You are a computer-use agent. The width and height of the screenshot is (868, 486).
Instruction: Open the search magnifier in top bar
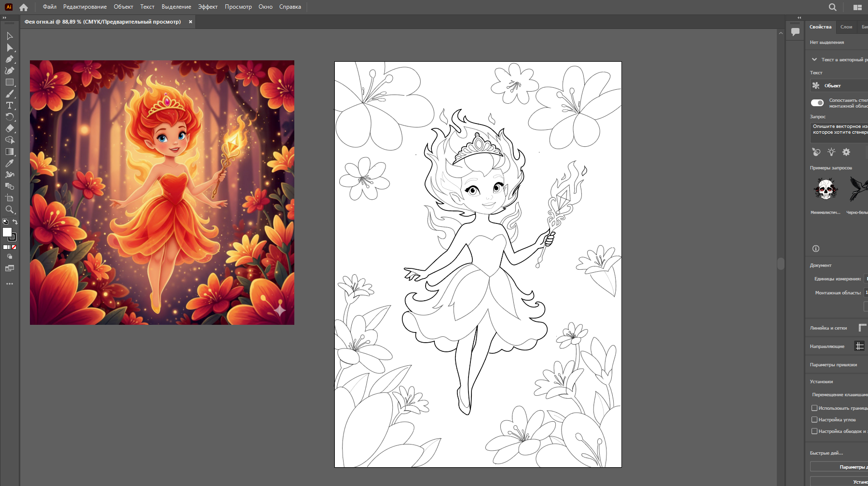833,7
